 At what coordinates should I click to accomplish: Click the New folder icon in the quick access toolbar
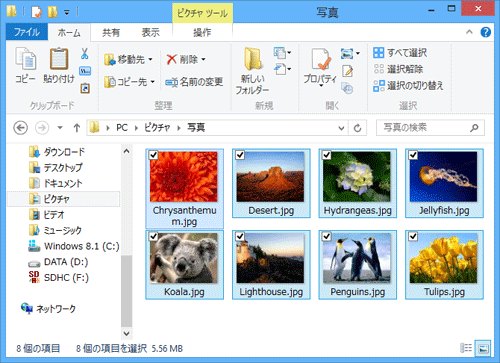[53, 12]
